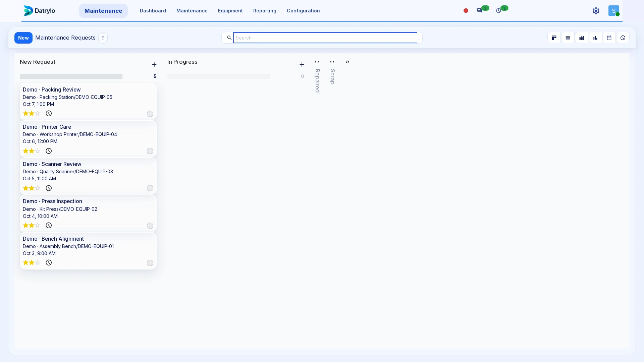Click the Datrylo logo

(40, 11)
